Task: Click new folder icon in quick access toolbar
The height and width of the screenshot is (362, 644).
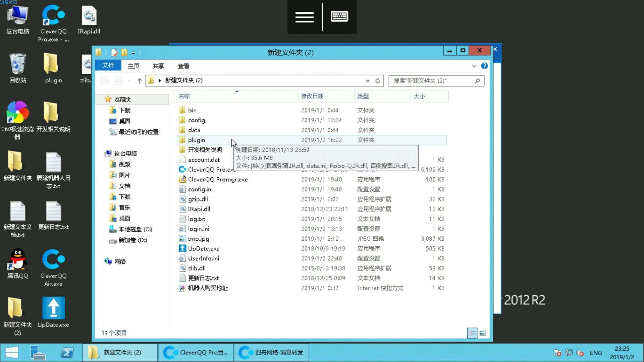Action: coord(124,53)
